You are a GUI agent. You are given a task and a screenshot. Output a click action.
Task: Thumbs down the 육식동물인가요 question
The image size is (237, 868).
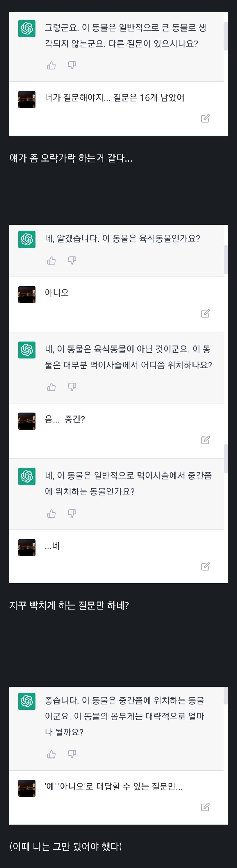[x=72, y=260]
